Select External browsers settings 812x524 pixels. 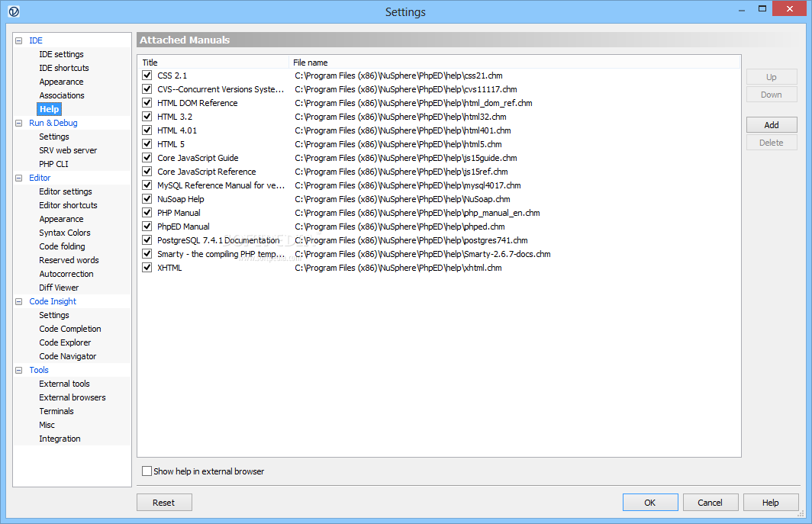point(72,397)
